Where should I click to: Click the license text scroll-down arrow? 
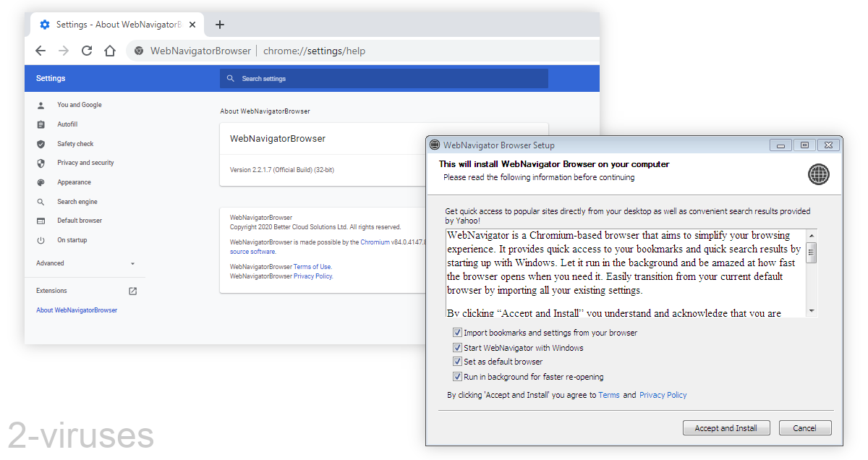(812, 310)
